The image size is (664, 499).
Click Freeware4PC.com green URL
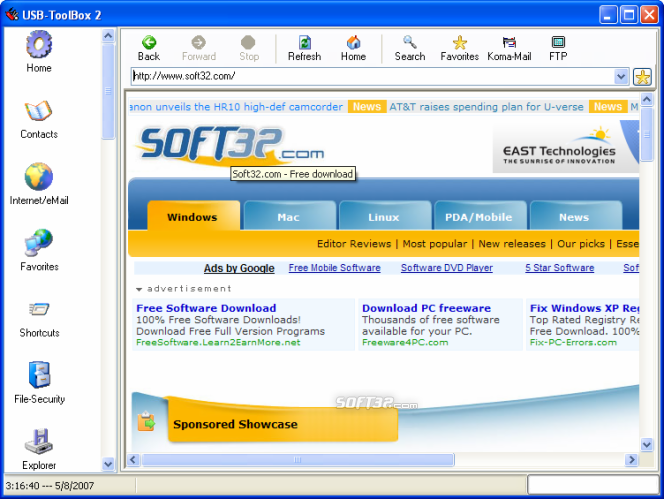(405, 342)
